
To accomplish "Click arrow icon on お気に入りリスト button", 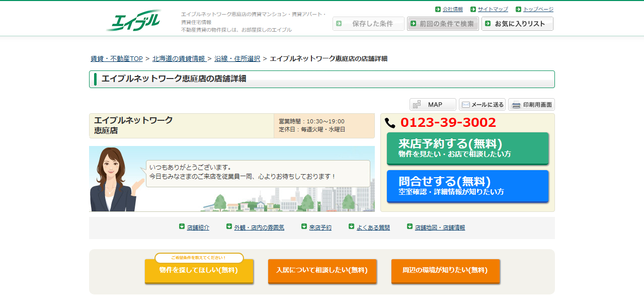I will point(488,23).
